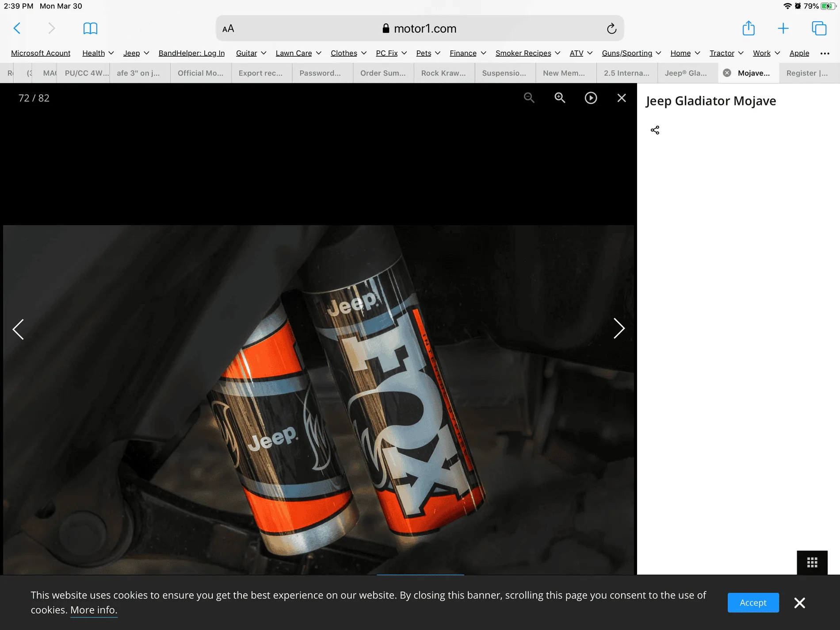Open the favorites bar overflow dots
Screen dimensions: 840x630
pos(825,54)
